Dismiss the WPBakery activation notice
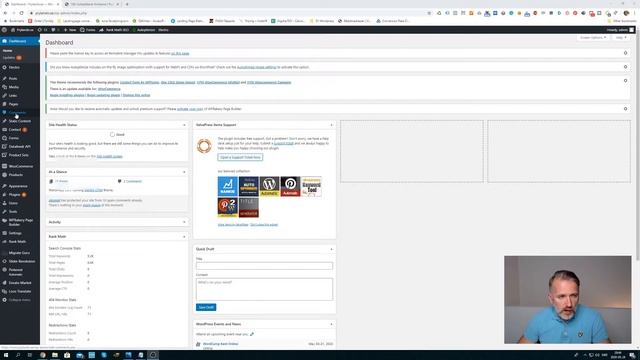Viewport: 640px width, 360px height. pyautogui.click(x=625, y=109)
